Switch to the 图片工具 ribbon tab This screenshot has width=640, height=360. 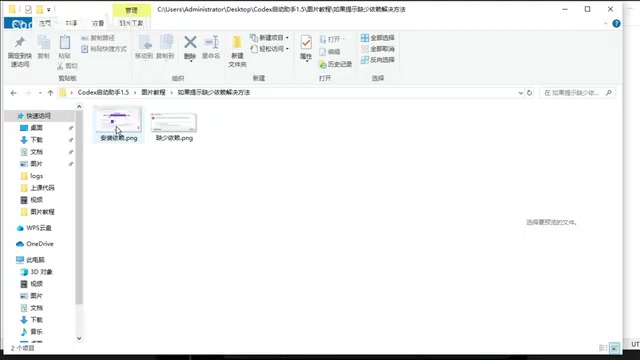131,23
